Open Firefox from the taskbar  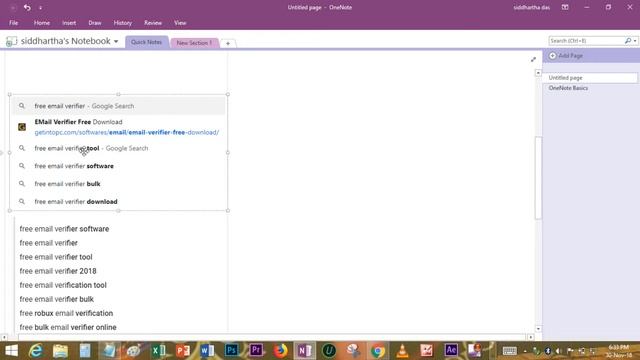tap(280, 351)
